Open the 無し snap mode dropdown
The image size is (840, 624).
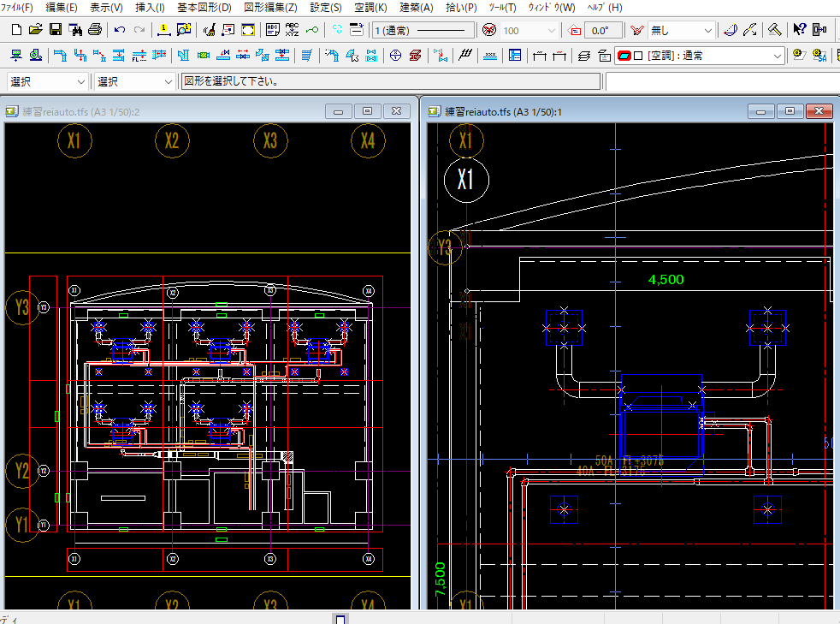pos(708,30)
